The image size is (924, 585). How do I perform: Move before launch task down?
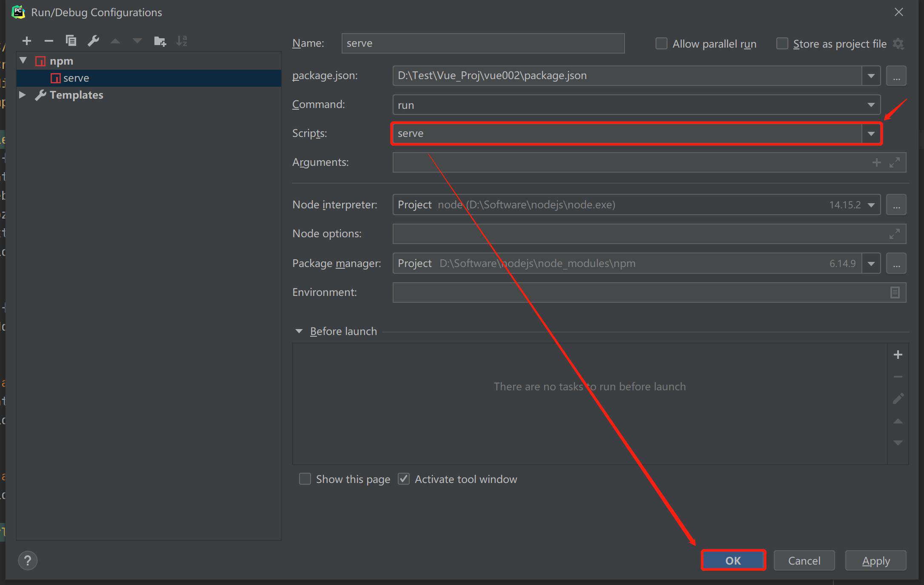(x=898, y=443)
